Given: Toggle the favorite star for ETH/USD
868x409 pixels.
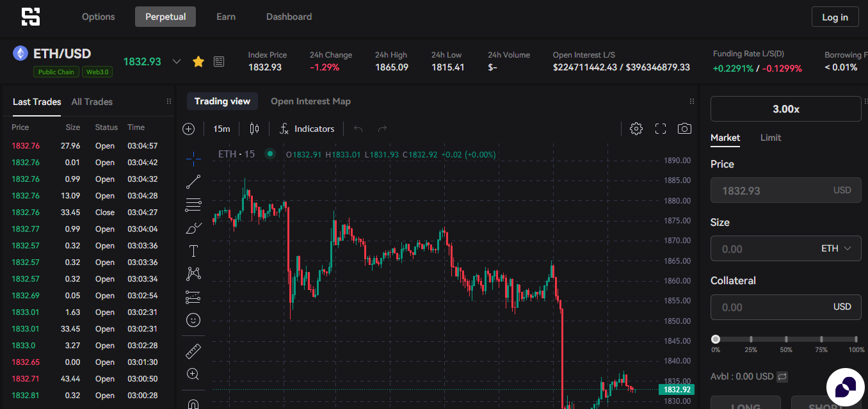Looking at the screenshot, I should 198,61.
